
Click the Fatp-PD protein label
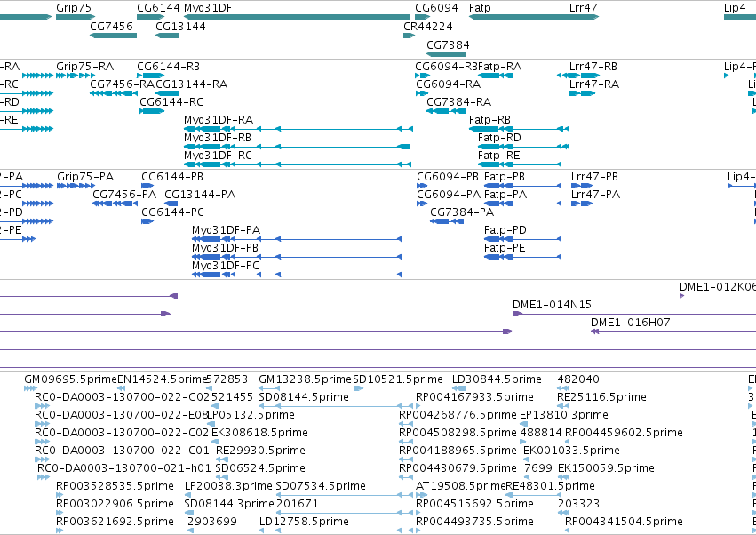pyautogui.click(x=505, y=230)
